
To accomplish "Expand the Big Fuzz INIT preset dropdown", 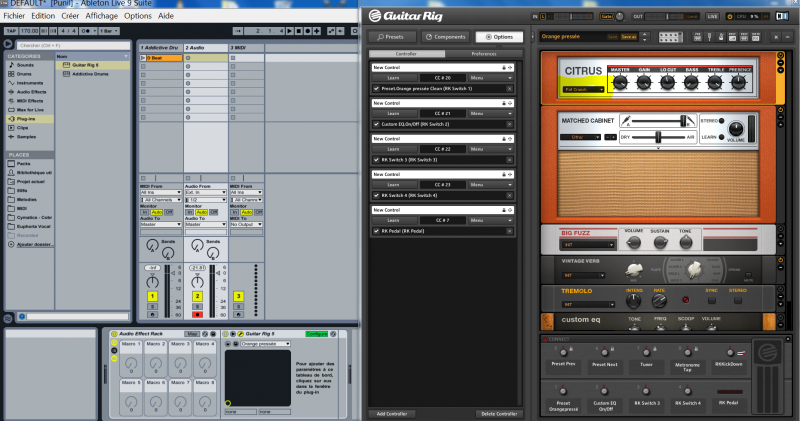I will click(x=586, y=243).
